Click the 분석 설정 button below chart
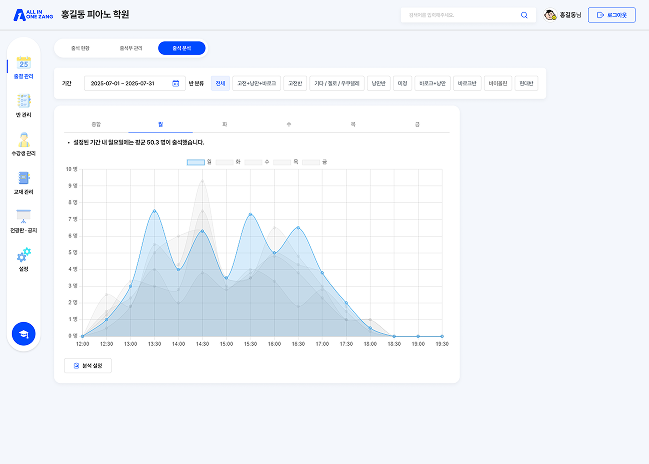Screen dimensions: 649x464 (x=88, y=365)
